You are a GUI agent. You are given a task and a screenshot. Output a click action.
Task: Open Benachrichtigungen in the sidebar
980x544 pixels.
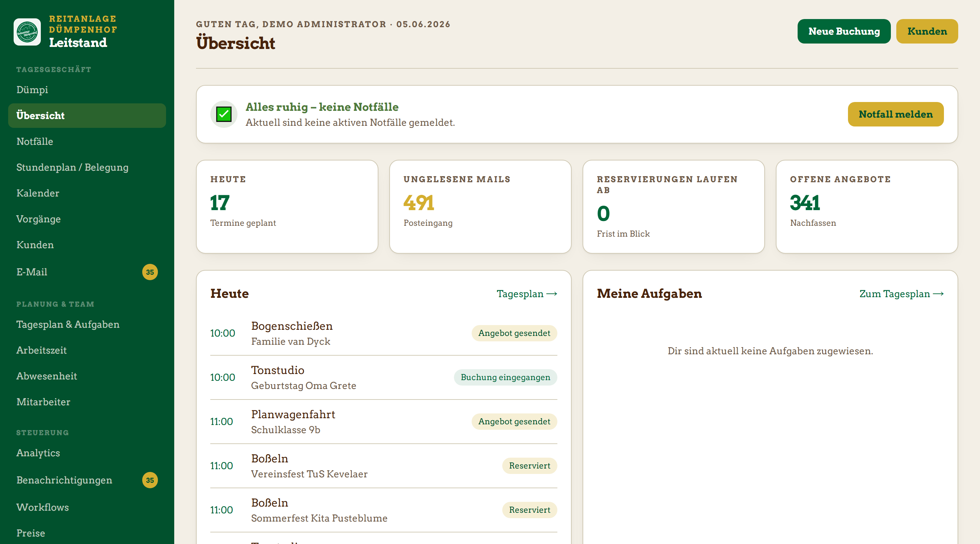(x=87, y=480)
